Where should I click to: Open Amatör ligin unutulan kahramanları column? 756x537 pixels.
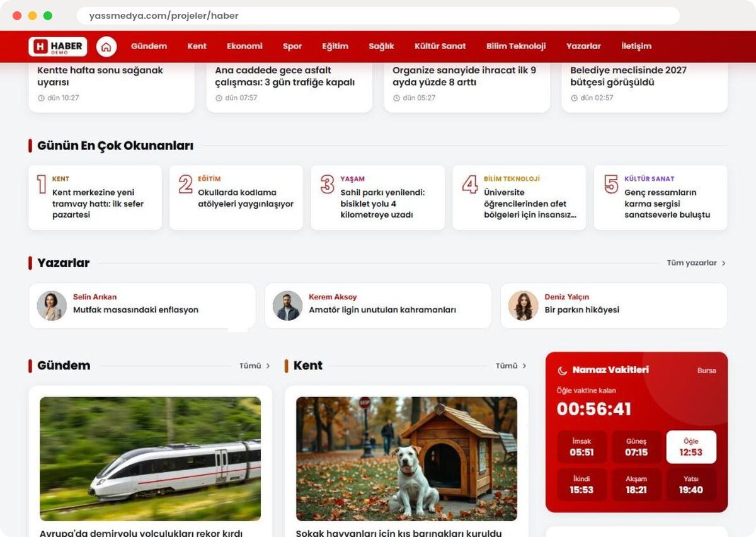pyautogui.click(x=382, y=310)
